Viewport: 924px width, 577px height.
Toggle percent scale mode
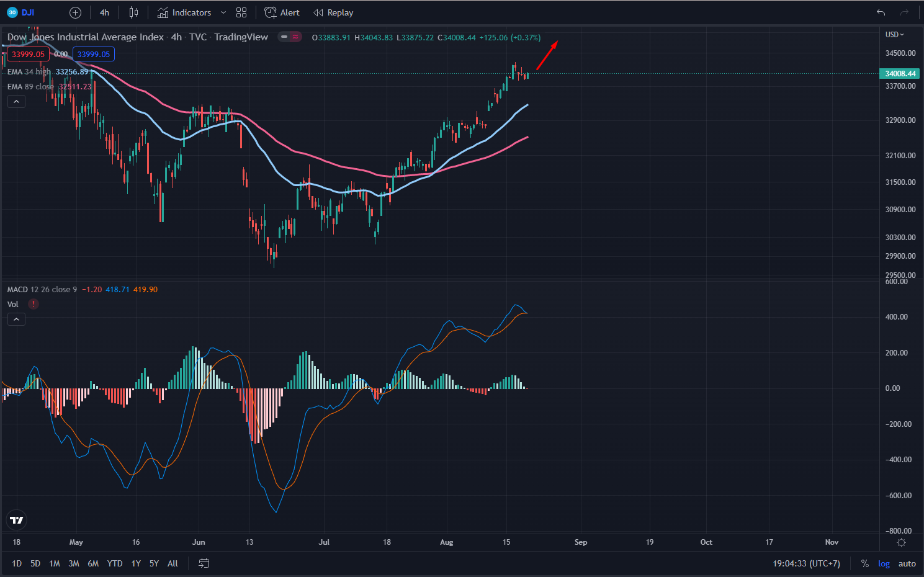click(864, 563)
